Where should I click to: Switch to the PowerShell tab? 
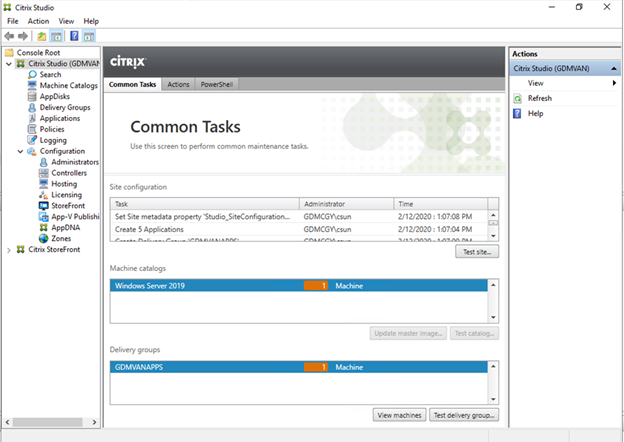(217, 84)
